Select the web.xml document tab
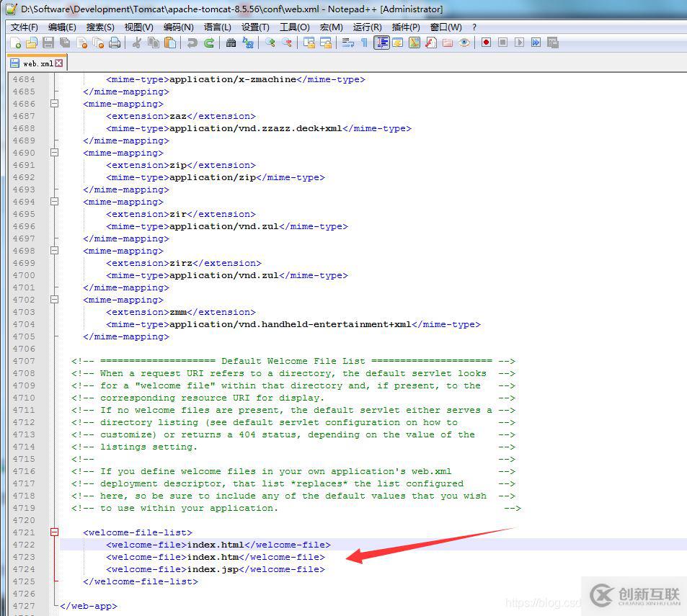The width and height of the screenshot is (687, 616). pyautogui.click(x=36, y=63)
